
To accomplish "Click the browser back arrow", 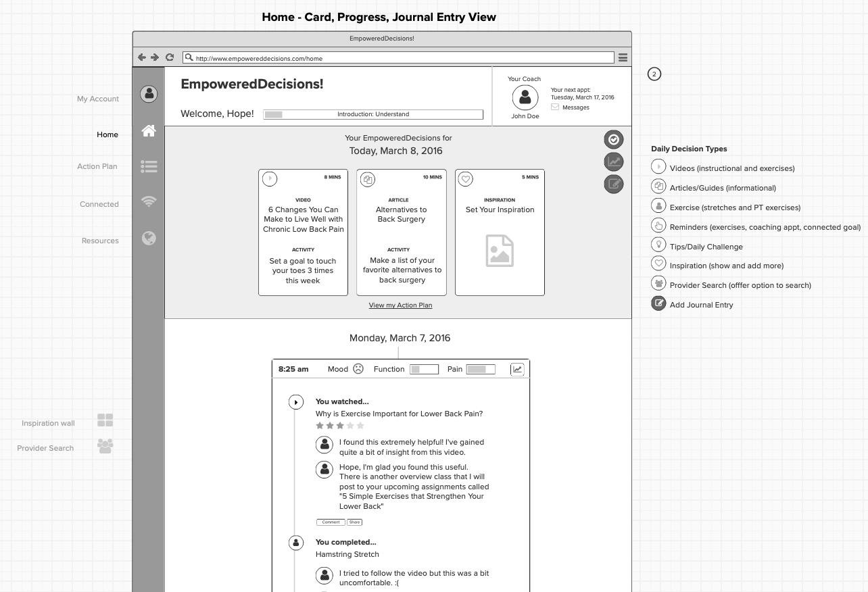I will [141, 58].
